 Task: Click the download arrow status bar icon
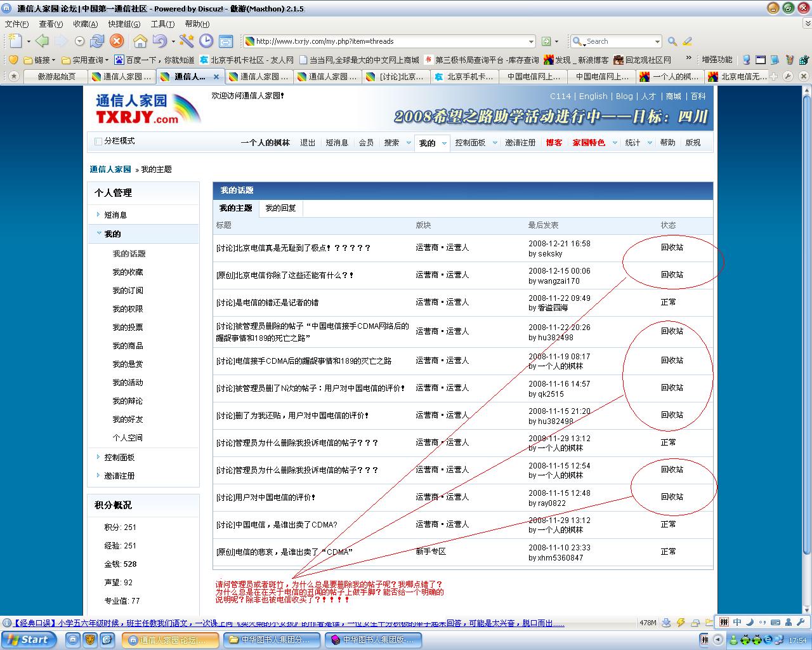coord(667,623)
